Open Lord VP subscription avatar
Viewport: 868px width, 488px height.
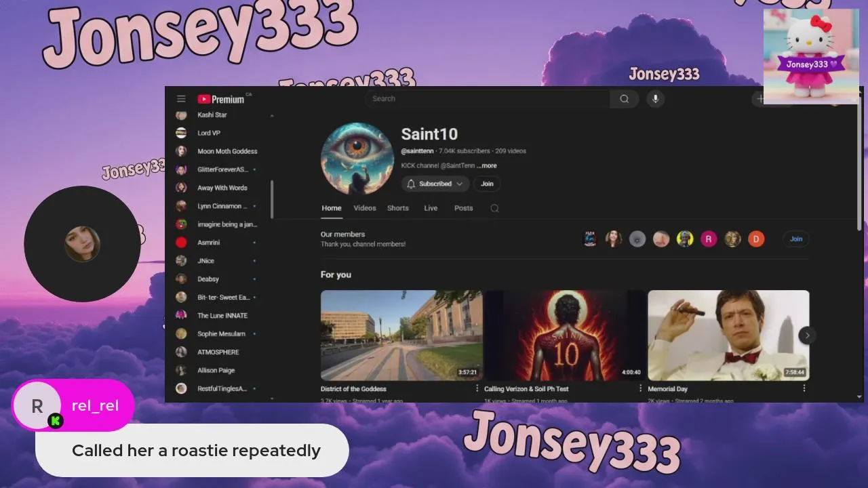181,133
